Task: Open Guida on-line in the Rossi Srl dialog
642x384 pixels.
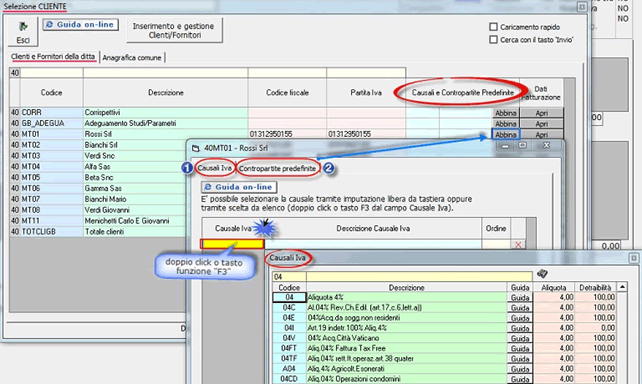Action: [239, 187]
